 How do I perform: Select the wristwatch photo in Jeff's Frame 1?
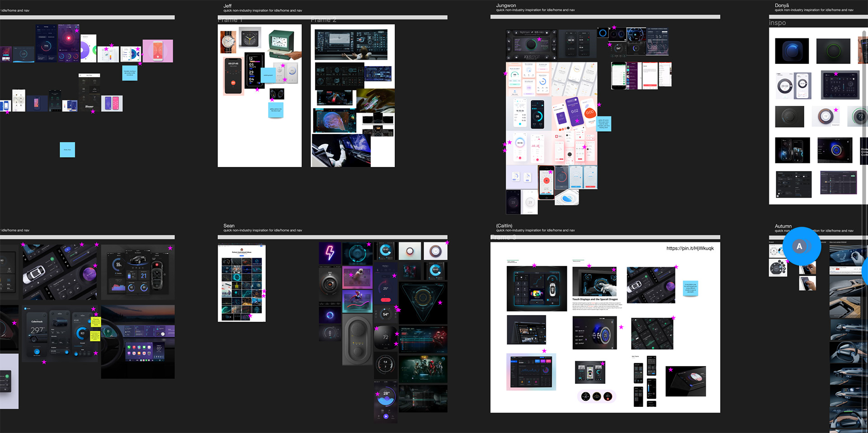228,42
